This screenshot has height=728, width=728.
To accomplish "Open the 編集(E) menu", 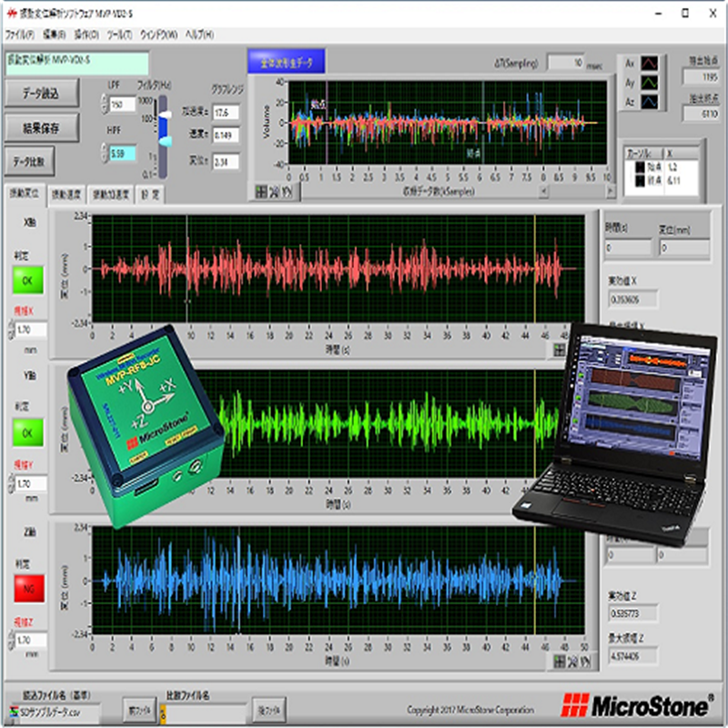I will pos(54,35).
